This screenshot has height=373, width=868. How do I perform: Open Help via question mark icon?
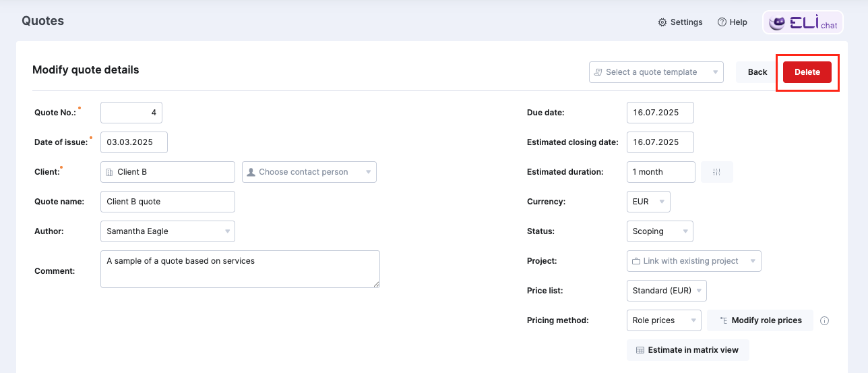pos(722,22)
